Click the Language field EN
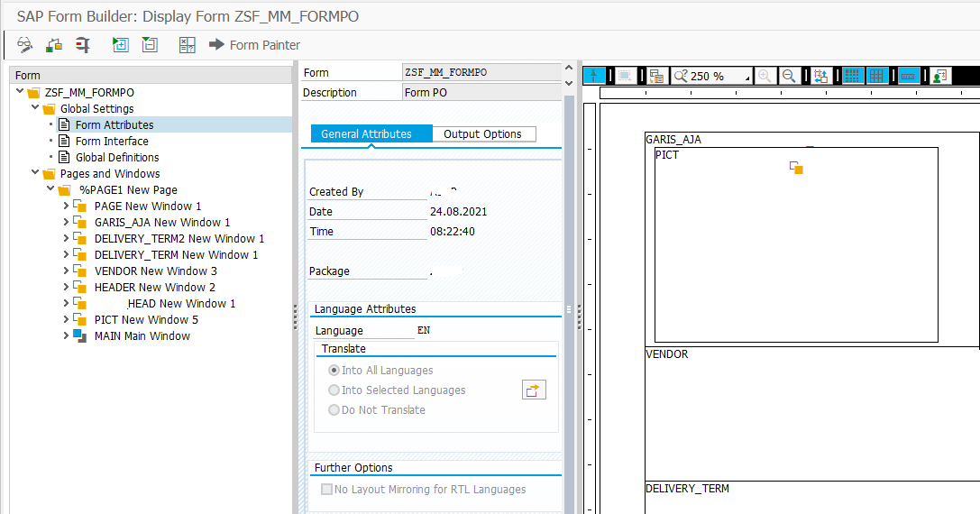Image resolution: width=980 pixels, height=514 pixels. pyautogui.click(x=424, y=330)
